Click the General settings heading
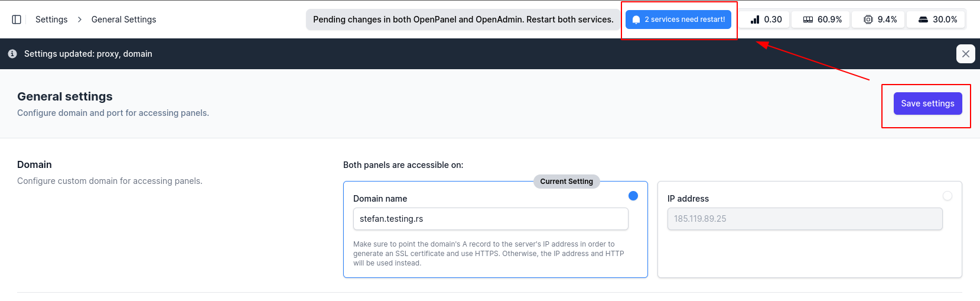Viewport: 980px width, 301px height. [x=65, y=96]
